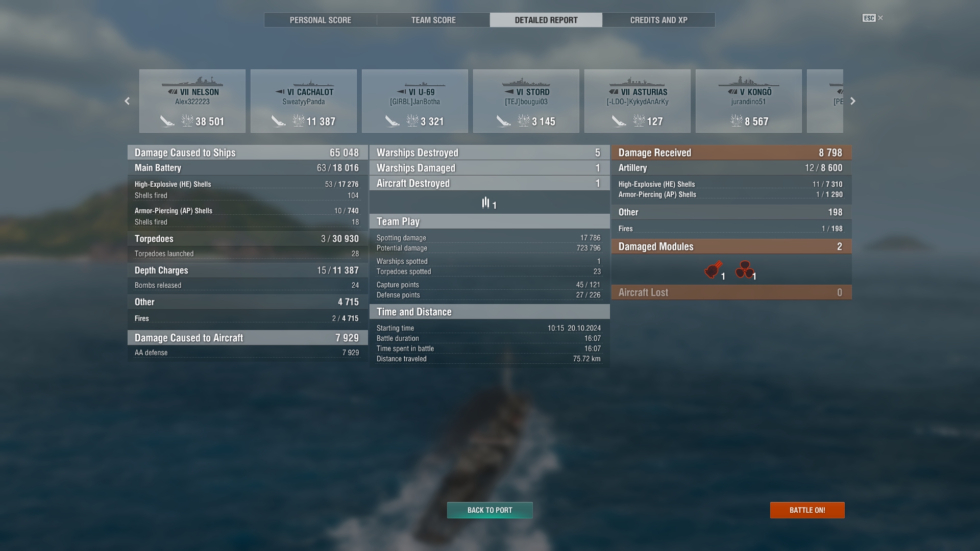Open the Credits and XP tab
Screen dimensions: 980x551
click(658, 20)
